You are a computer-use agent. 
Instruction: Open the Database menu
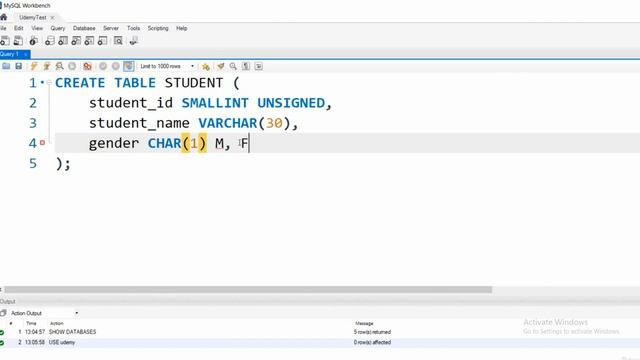[x=84, y=28]
